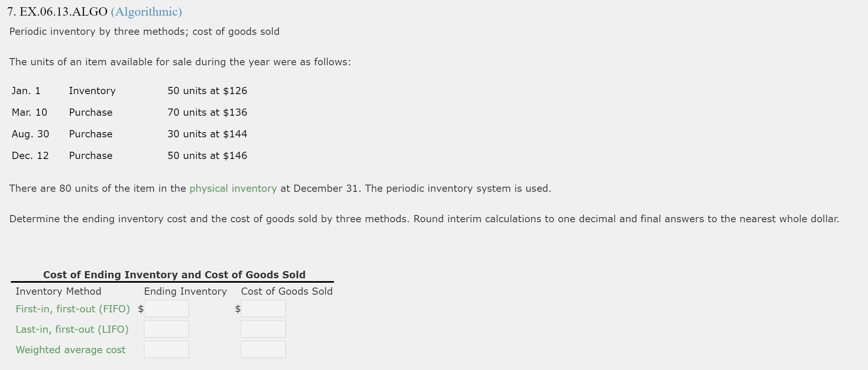Viewport: 868px width, 370px height.
Task: Click the dollar sign beside FIFO ending inventory
Action: coord(140,308)
